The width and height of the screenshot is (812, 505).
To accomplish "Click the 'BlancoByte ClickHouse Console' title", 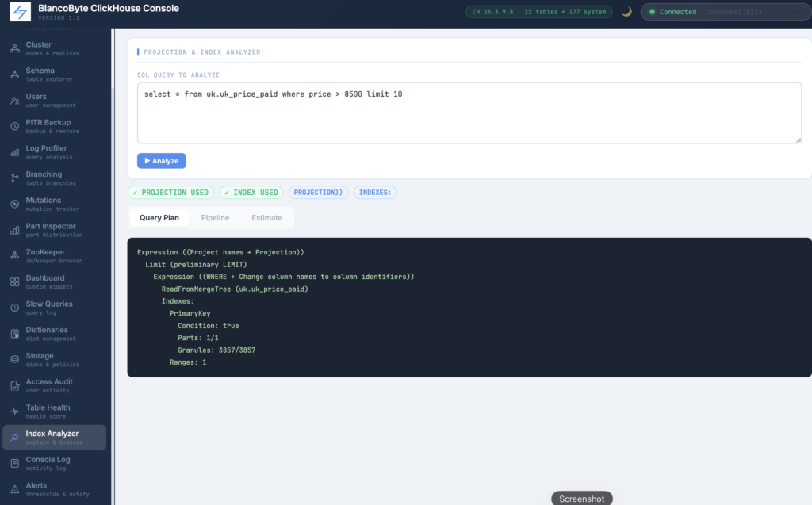I will tap(109, 8).
